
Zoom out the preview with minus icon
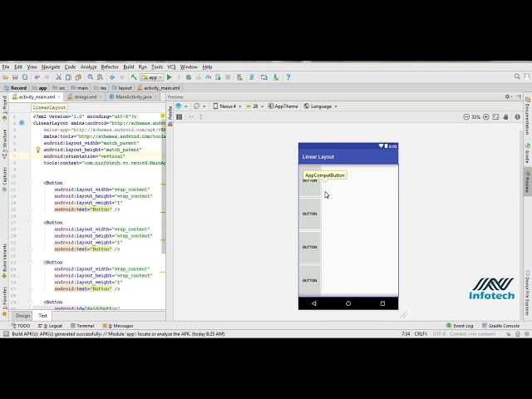[466, 116]
